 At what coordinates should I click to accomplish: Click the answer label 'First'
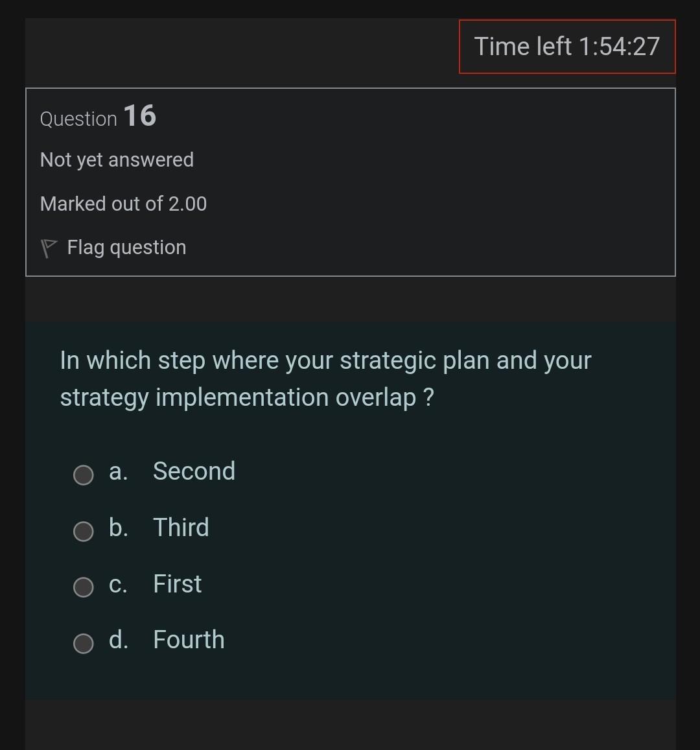click(x=176, y=585)
